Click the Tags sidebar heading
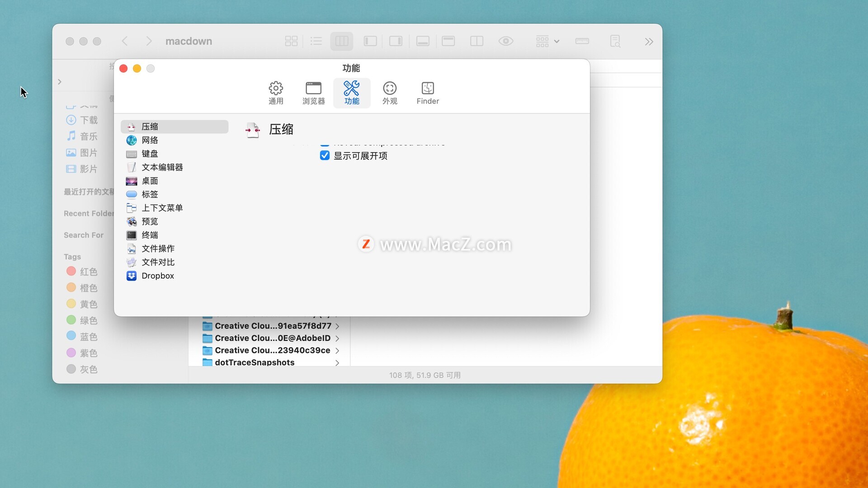The width and height of the screenshot is (868, 488). [x=72, y=257]
